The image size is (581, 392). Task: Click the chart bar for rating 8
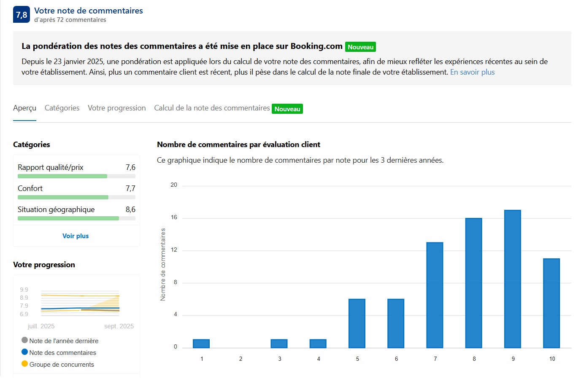point(473,283)
